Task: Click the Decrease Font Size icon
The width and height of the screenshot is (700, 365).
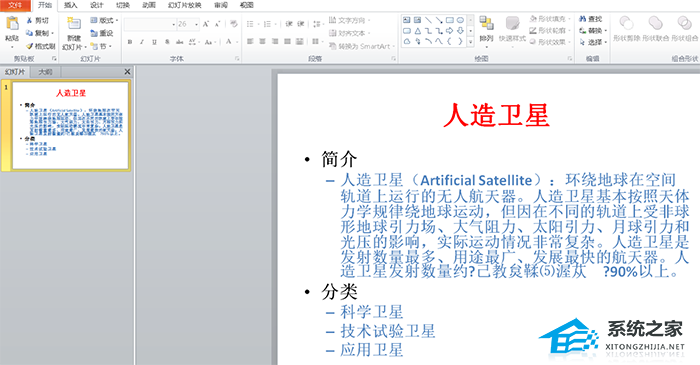Action: (217, 24)
